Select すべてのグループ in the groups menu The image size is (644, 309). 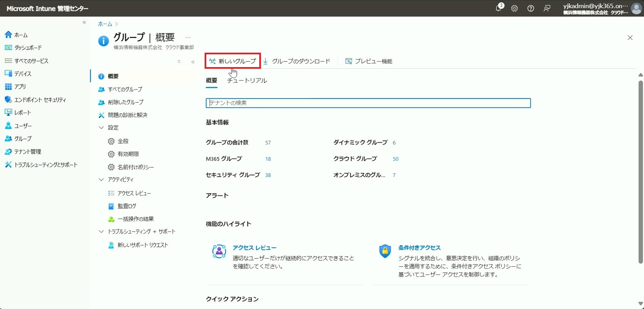(125, 89)
